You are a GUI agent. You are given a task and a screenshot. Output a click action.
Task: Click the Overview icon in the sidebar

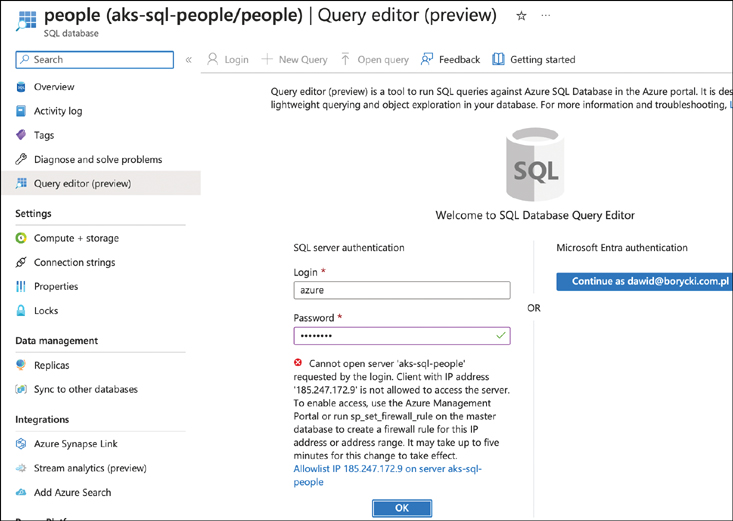point(21,87)
